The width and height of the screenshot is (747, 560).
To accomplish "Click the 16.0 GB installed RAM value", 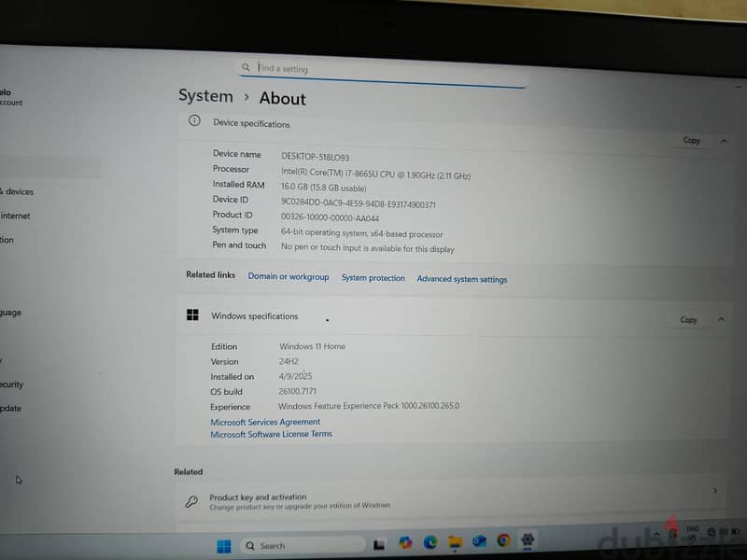I will (323, 188).
